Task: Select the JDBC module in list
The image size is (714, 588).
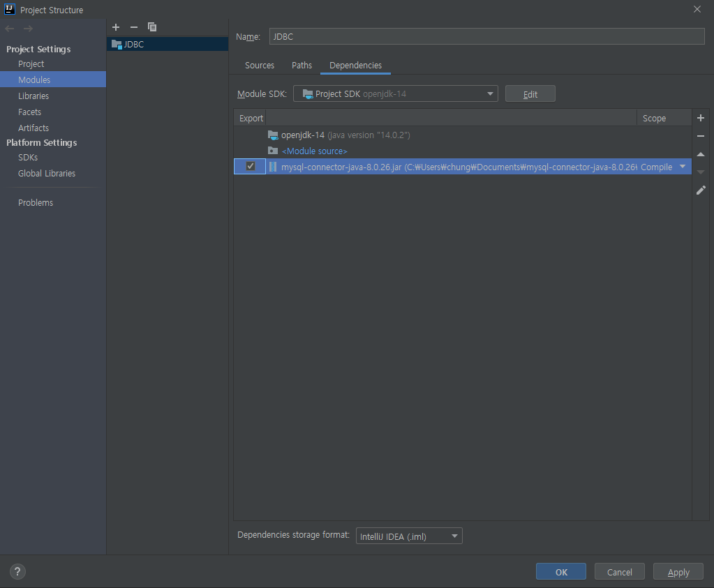Action: click(168, 44)
